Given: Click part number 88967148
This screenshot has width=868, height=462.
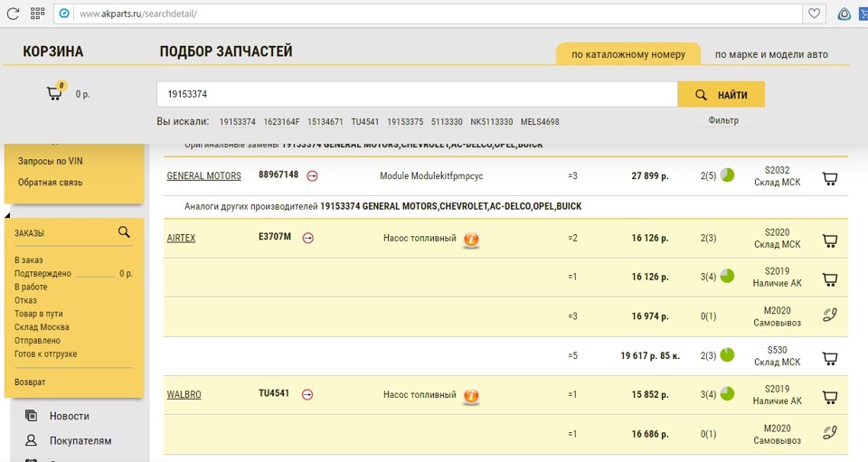Looking at the screenshot, I should [278, 174].
